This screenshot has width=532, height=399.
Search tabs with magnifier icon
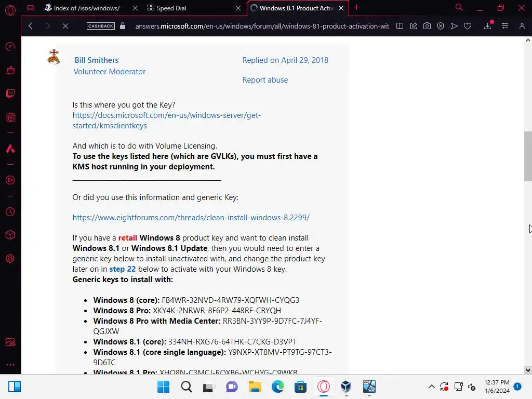pyautogui.click(x=459, y=7)
